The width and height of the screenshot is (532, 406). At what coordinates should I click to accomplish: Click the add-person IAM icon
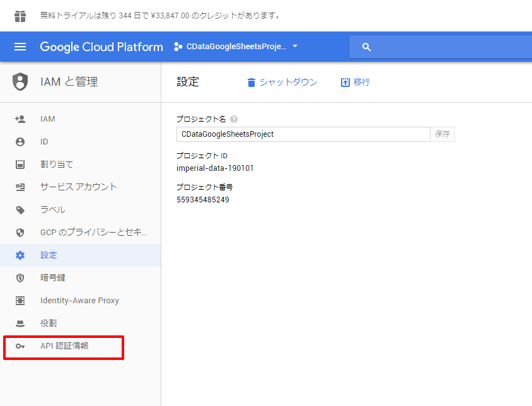pyautogui.click(x=20, y=119)
